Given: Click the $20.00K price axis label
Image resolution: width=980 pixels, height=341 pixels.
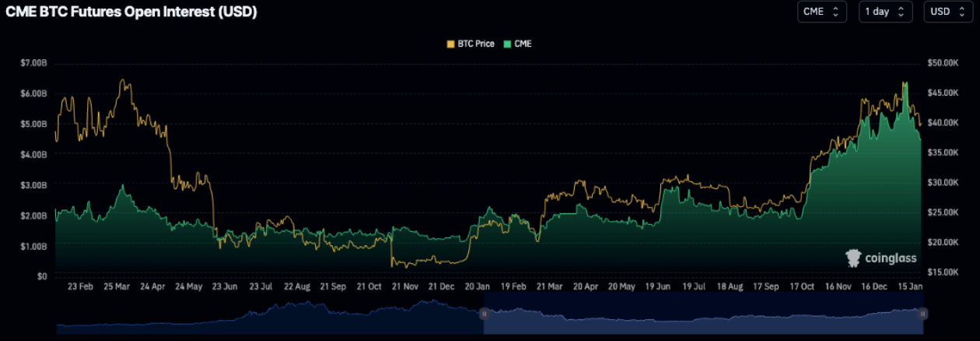Looking at the screenshot, I should click(x=943, y=242).
